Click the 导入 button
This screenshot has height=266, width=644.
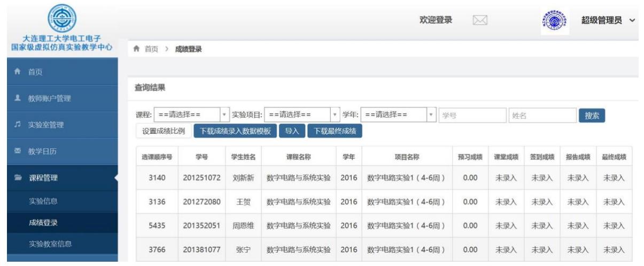291,130
